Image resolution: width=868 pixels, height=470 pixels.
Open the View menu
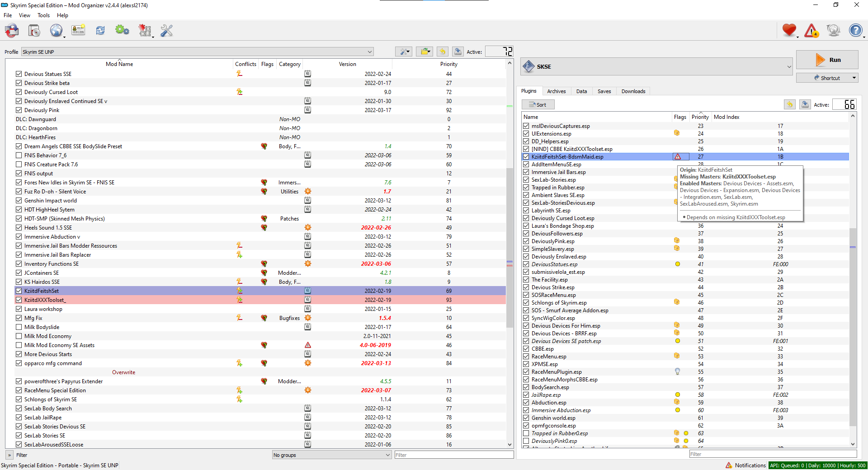tap(24, 15)
